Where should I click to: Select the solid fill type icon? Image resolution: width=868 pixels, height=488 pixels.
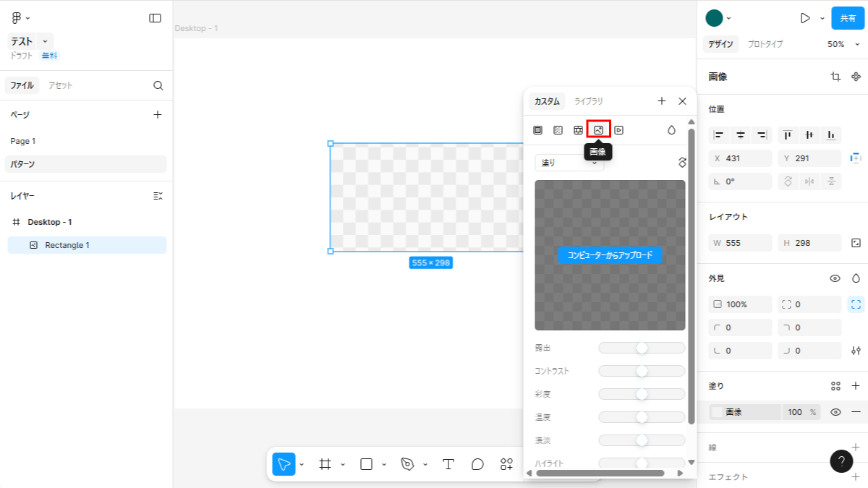coord(537,130)
